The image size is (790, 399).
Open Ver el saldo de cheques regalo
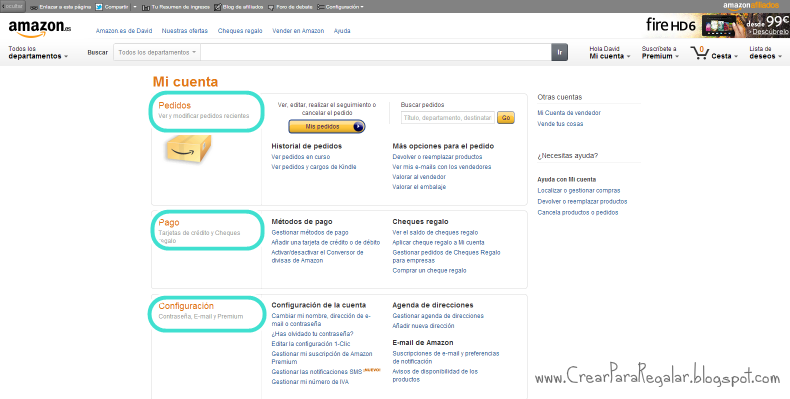pyautogui.click(x=435, y=233)
